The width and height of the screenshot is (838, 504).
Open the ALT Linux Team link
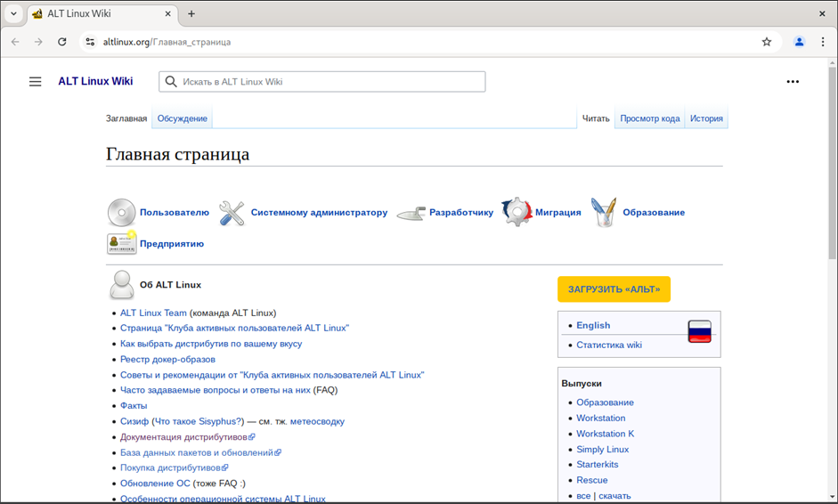point(153,313)
